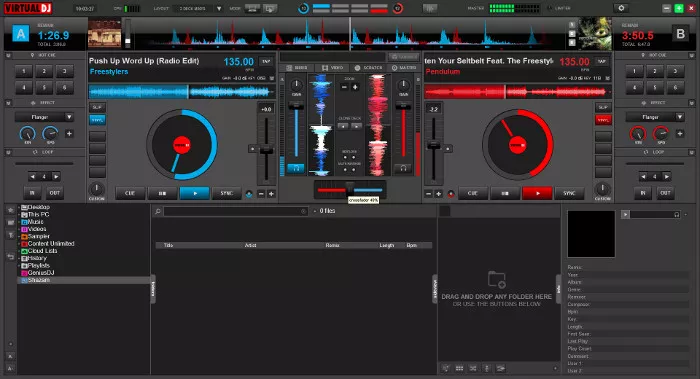The width and height of the screenshot is (700, 379).
Task: Click the pitch plus button on deck A
Action: (x=271, y=194)
